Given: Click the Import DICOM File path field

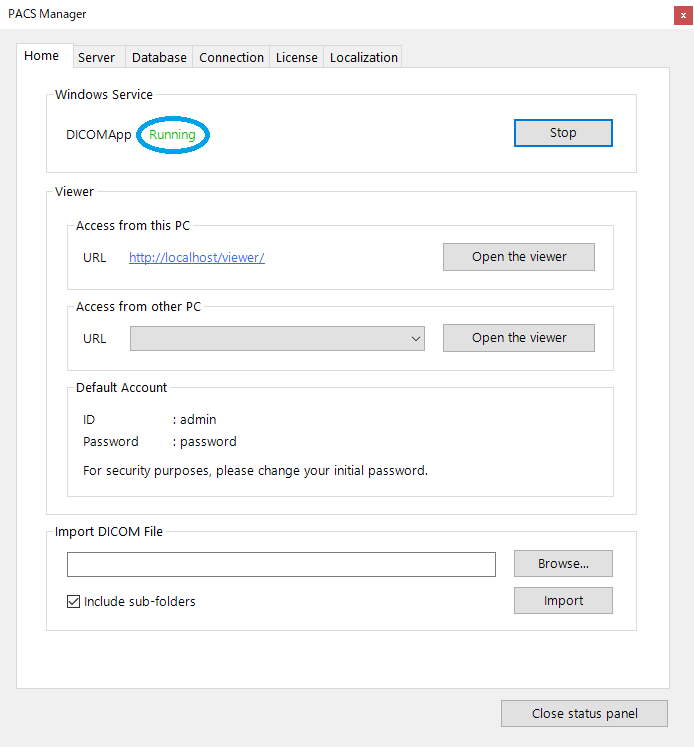Looking at the screenshot, I should pyautogui.click(x=281, y=564).
